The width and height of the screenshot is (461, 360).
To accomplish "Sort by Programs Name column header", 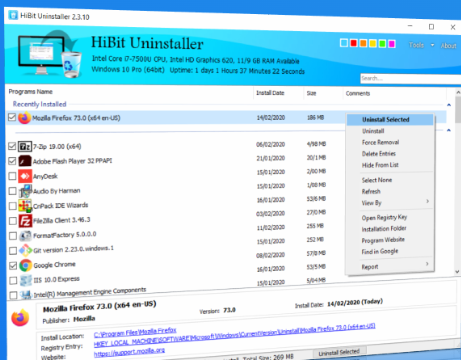I will (30, 92).
